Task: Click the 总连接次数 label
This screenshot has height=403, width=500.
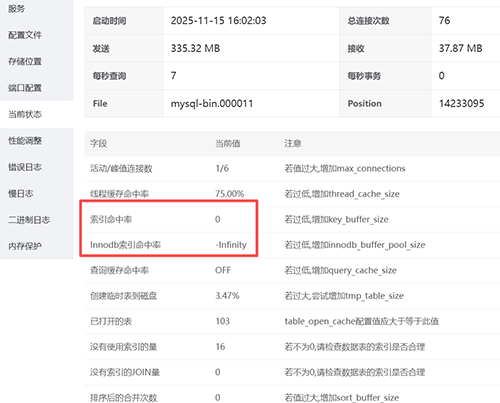Action: pyautogui.click(x=368, y=21)
